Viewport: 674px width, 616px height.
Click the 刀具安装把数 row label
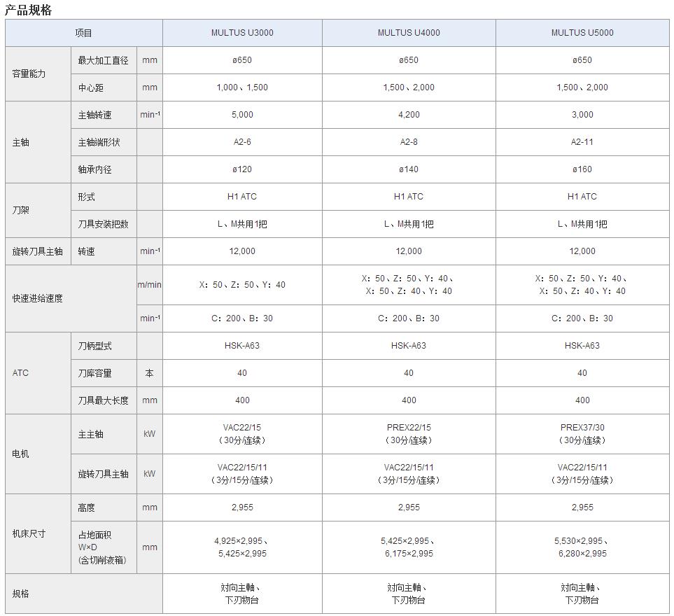pyautogui.click(x=103, y=224)
